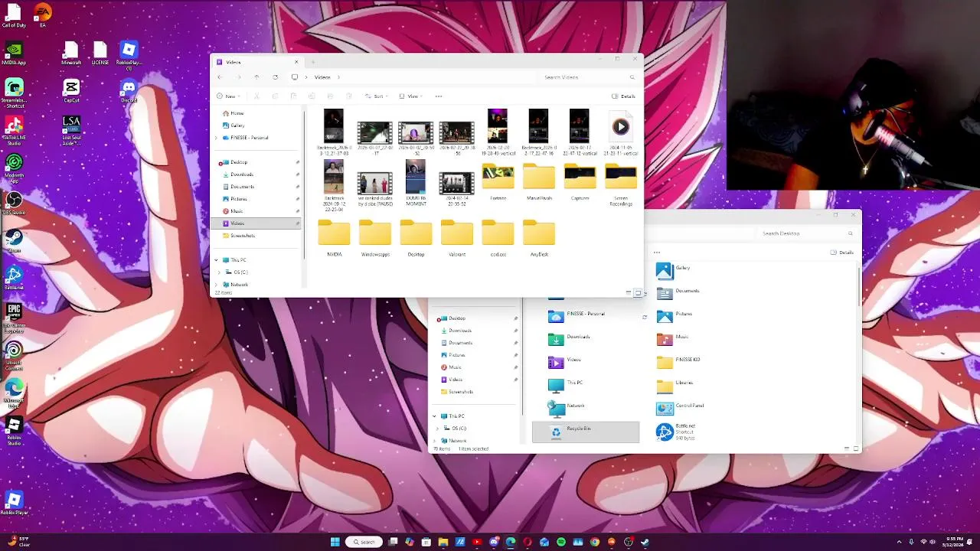Viewport: 980px width, 551px height.
Task: Select the Call of Duty desktop icon
Action: coord(14,15)
